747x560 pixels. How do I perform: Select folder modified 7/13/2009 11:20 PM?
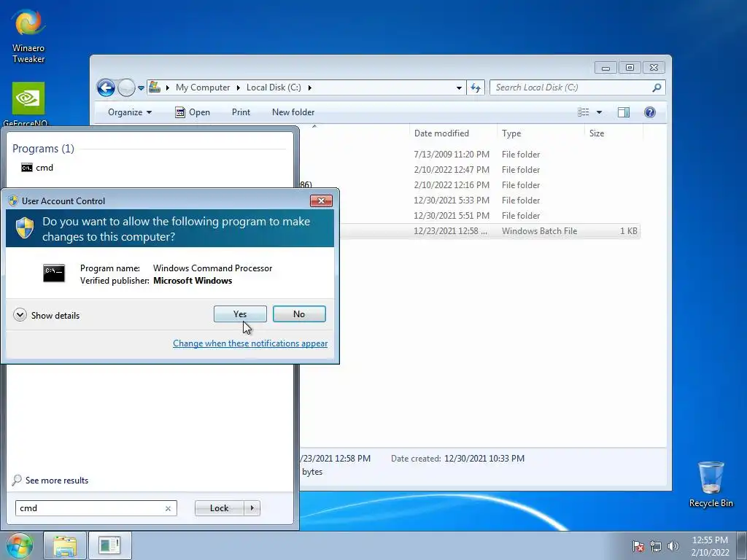tap(470, 155)
